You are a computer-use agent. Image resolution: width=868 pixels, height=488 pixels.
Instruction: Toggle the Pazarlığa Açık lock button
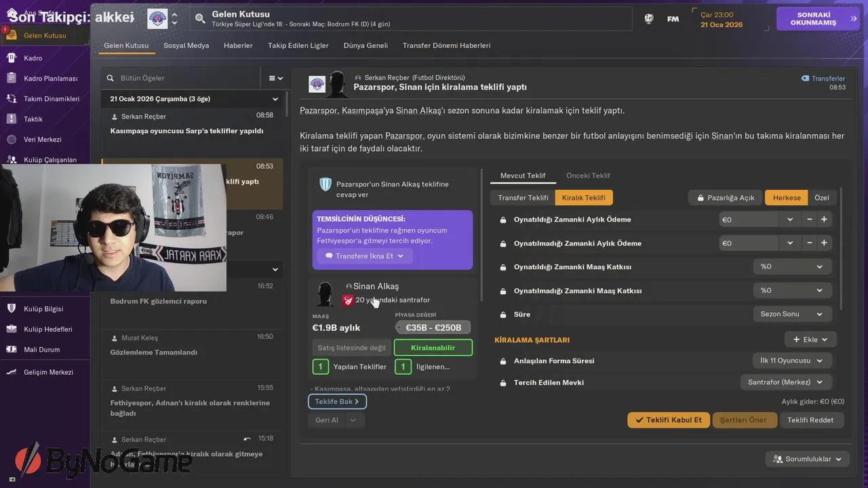pyautogui.click(x=725, y=198)
